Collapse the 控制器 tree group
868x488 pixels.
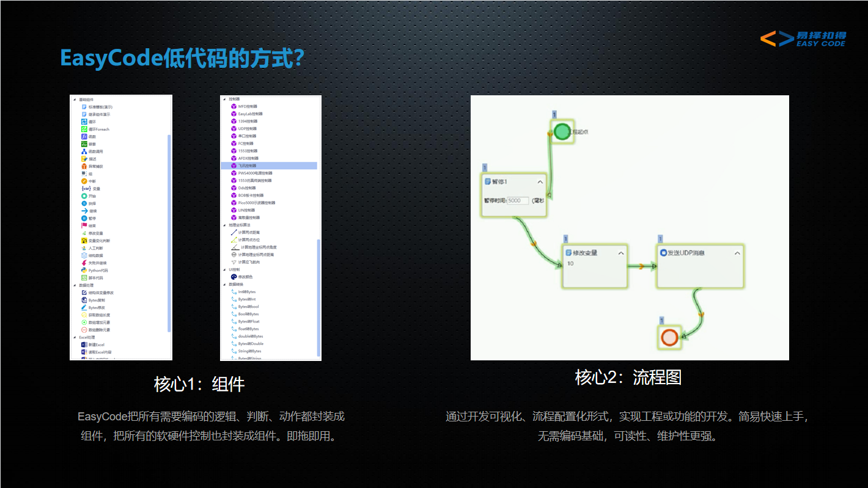[x=224, y=99]
